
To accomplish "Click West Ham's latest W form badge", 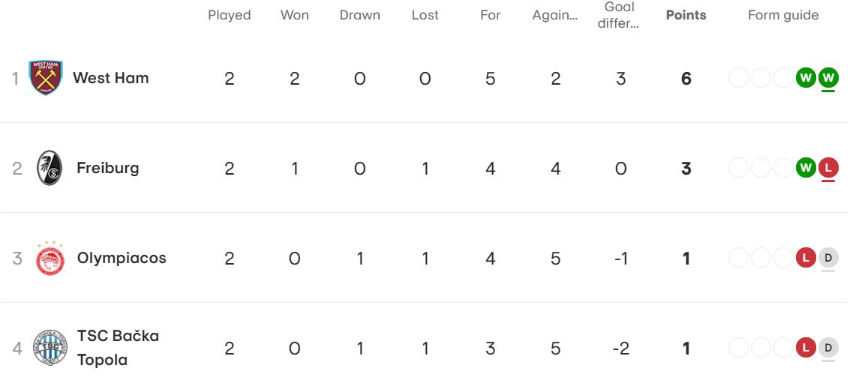I will (x=828, y=77).
